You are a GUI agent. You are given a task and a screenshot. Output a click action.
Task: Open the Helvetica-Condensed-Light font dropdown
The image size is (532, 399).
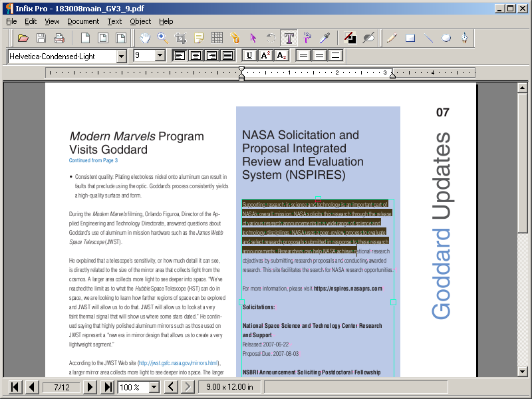(x=121, y=57)
